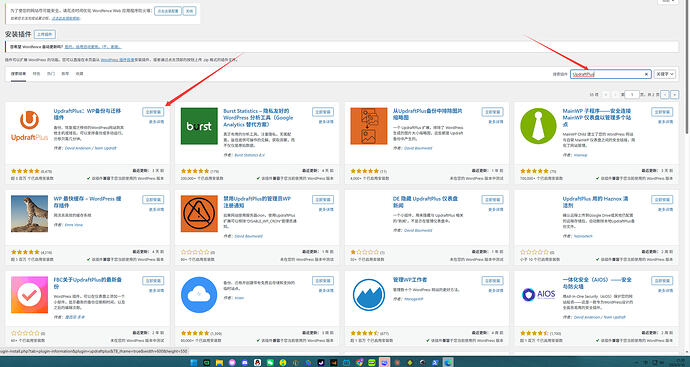Open more details for MainWP plugin
The height and width of the screenshot is (367, 690).
665,122
